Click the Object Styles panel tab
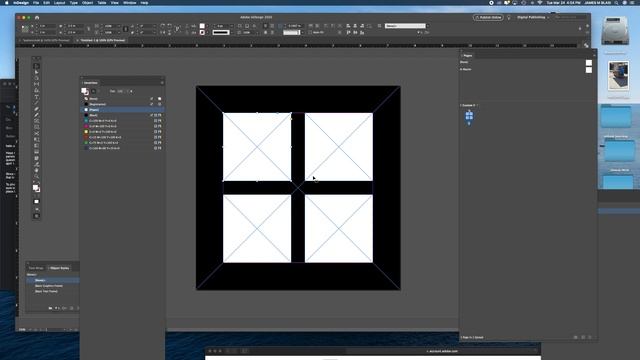640x360 pixels. 60,268
